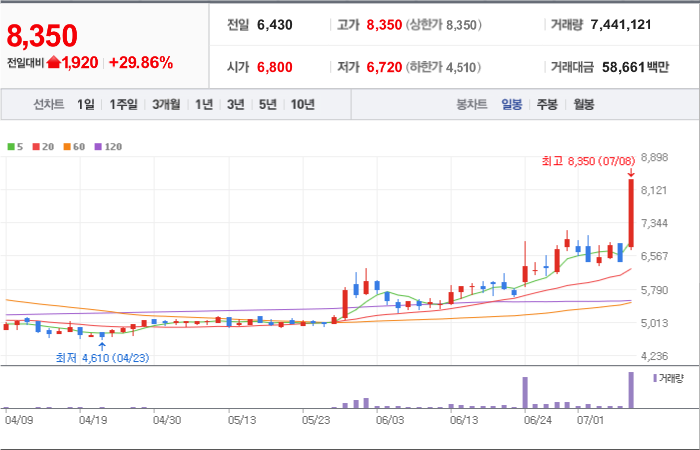Switch chart to 3개월 range
This screenshot has width=700, height=450.
point(166,104)
